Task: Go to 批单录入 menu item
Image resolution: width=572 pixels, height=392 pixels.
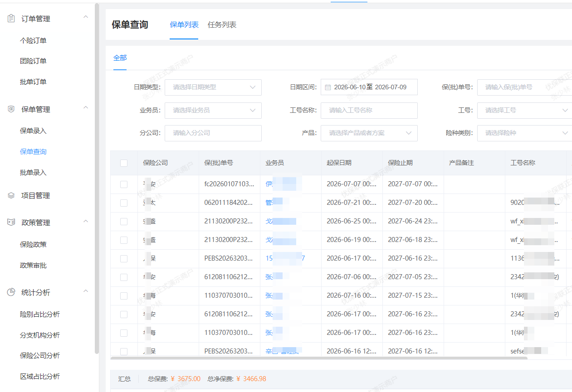Action: pyautogui.click(x=33, y=173)
